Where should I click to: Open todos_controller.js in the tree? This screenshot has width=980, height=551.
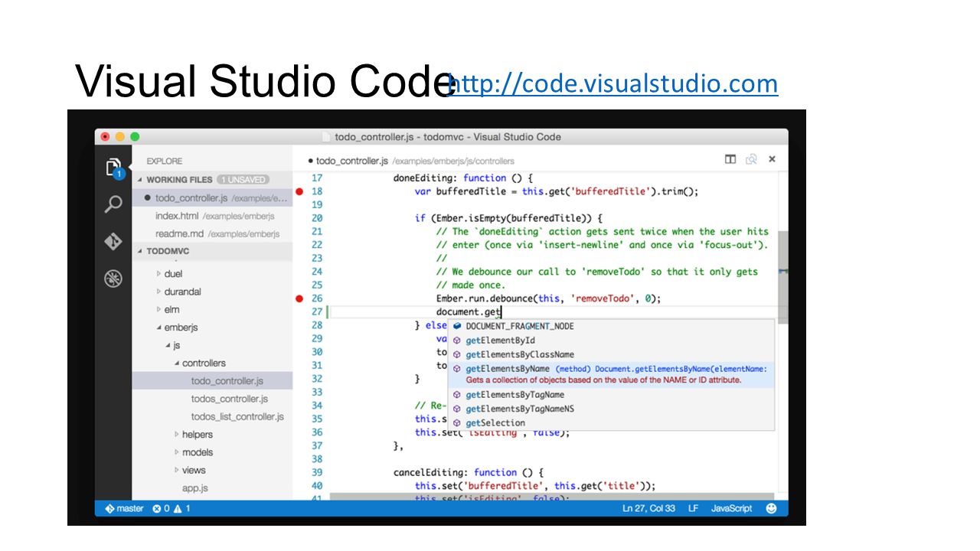pos(230,399)
